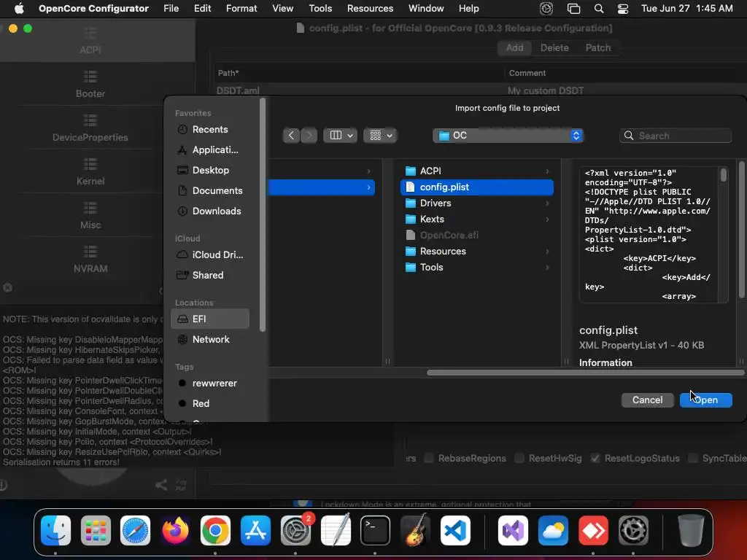Select the Red tag in sidebar
The height and width of the screenshot is (560, 747).
209,403
